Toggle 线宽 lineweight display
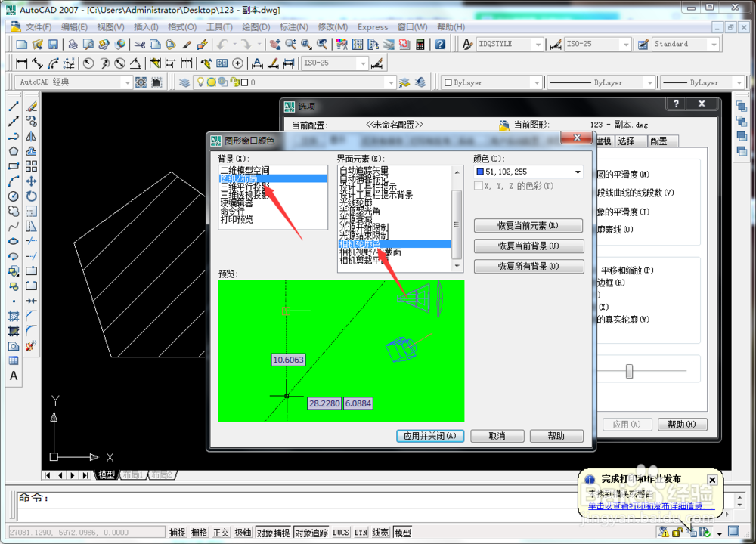This screenshot has width=756, height=544. (x=380, y=533)
